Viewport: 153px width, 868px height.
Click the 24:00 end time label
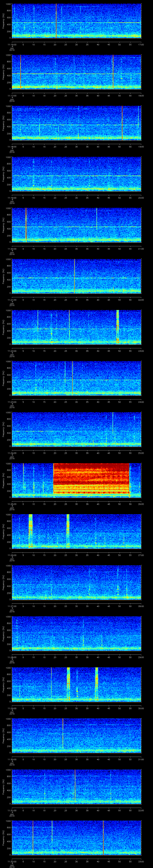tap(141, 402)
